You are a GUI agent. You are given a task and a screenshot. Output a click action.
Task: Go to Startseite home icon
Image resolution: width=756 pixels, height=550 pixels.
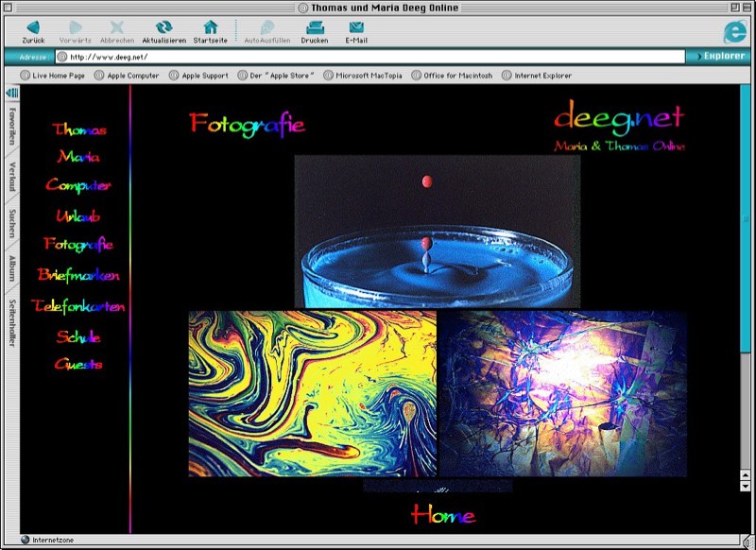click(x=210, y=27)
